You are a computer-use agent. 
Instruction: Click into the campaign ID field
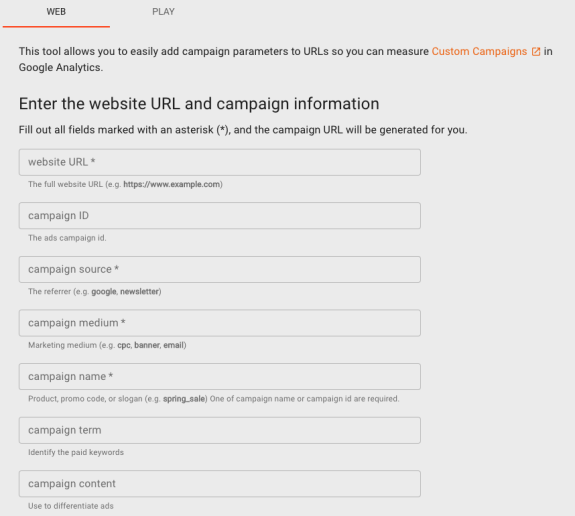click(x=220, y=216)
